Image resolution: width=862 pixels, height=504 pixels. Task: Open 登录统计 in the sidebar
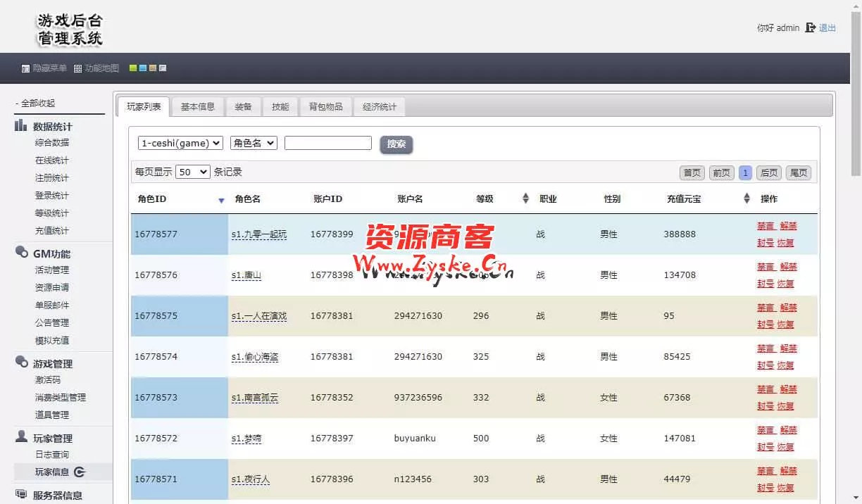[52, 196]
